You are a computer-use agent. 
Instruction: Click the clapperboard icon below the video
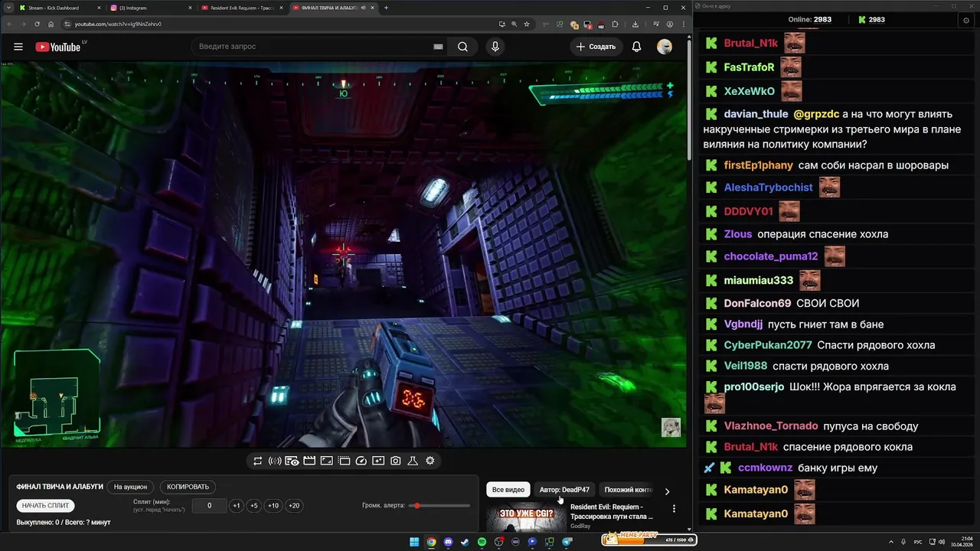(309, 461)
